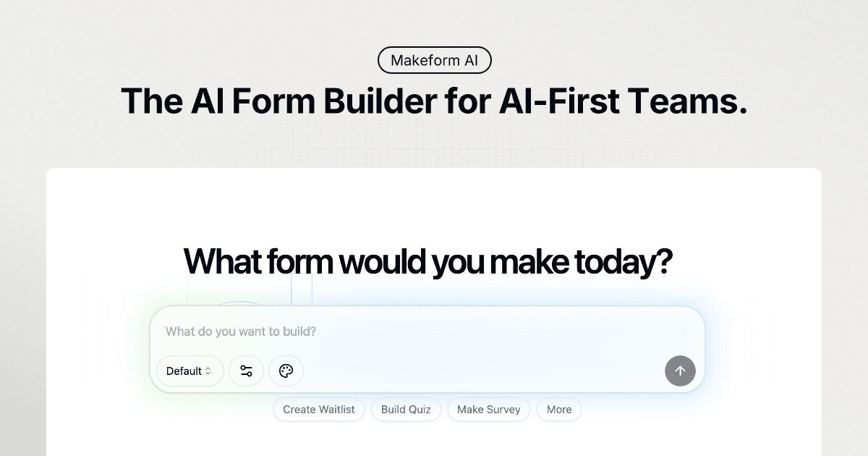Choose the Make Survey option
Screen dimensions: 868x456
(x=488, y=409)
